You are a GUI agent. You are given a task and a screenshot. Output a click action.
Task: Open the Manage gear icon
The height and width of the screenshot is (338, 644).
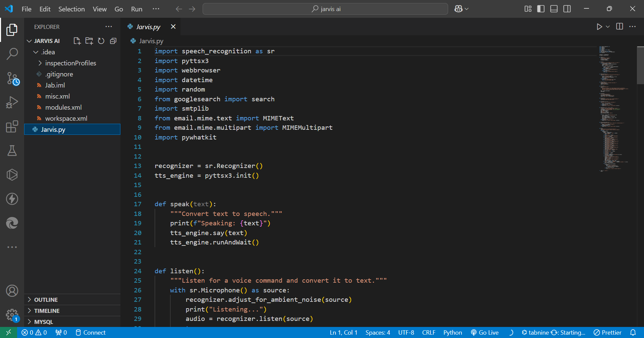point(12,315)
